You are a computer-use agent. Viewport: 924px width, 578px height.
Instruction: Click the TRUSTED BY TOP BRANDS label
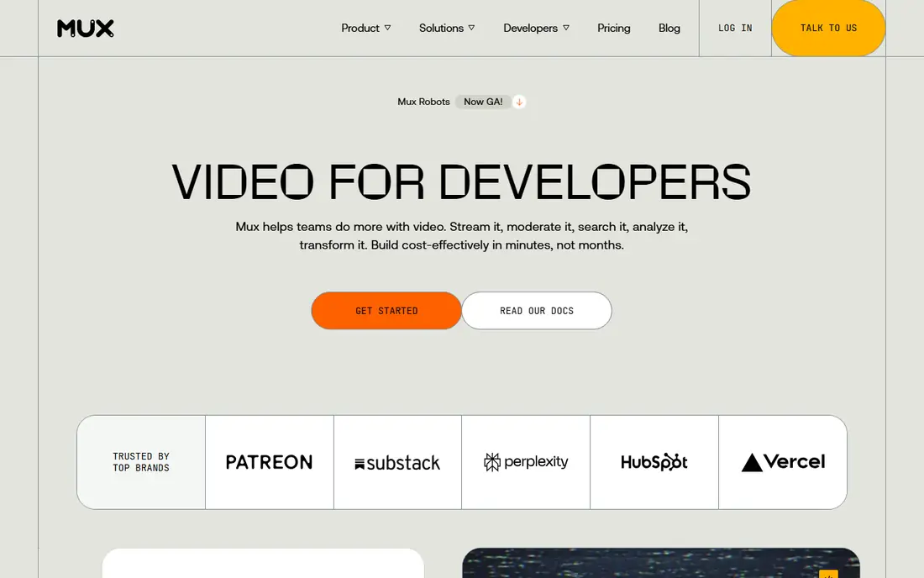(x=141, y=462)
